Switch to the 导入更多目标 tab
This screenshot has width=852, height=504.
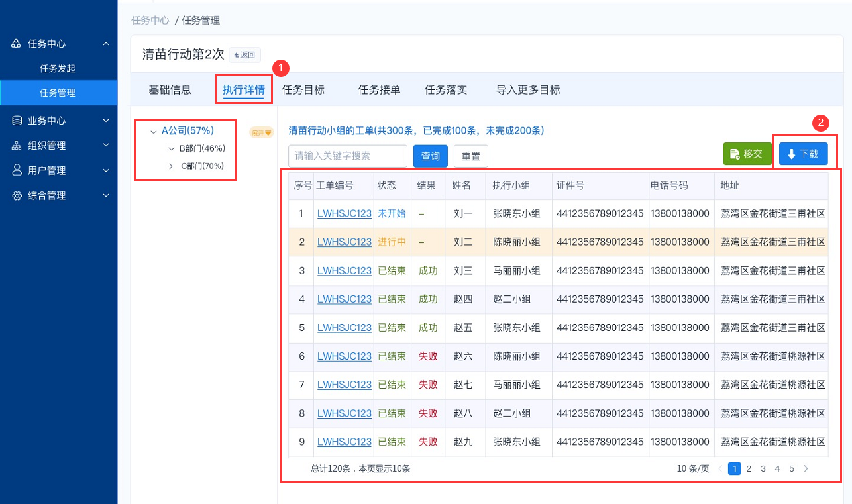click(528, 90)
